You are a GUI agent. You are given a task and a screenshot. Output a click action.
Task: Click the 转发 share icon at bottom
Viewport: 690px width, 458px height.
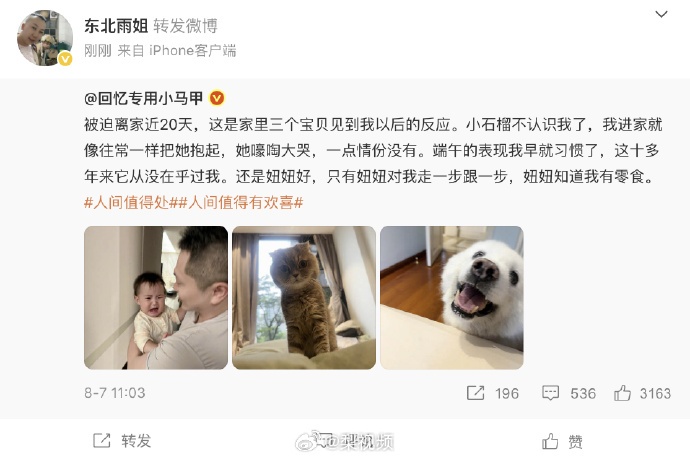coord(102,440)
